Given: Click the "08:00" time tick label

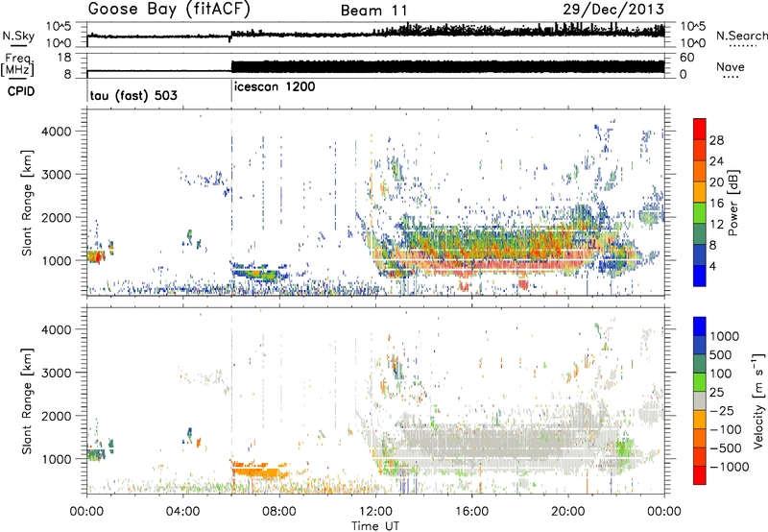Looking at the screenshot, I should point(279,512).
